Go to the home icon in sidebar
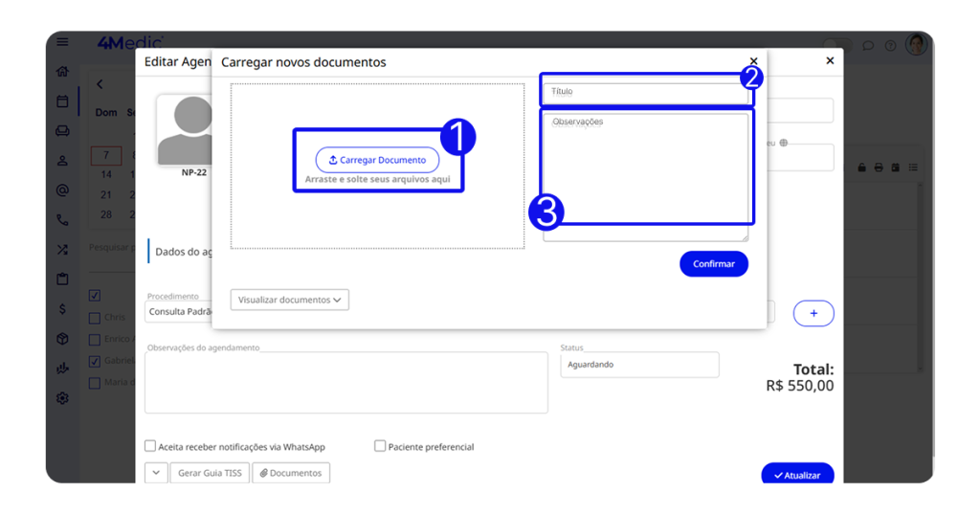 point(63,71)
